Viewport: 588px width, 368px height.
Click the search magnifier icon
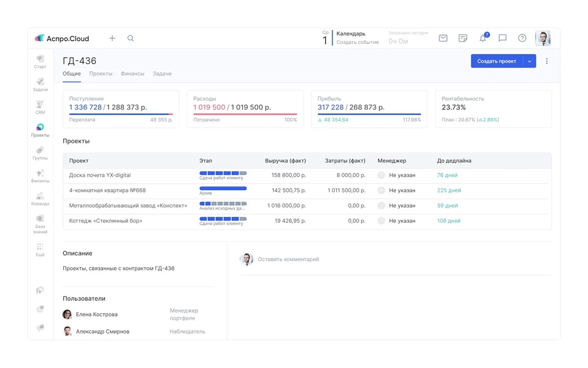click(130, 38)
